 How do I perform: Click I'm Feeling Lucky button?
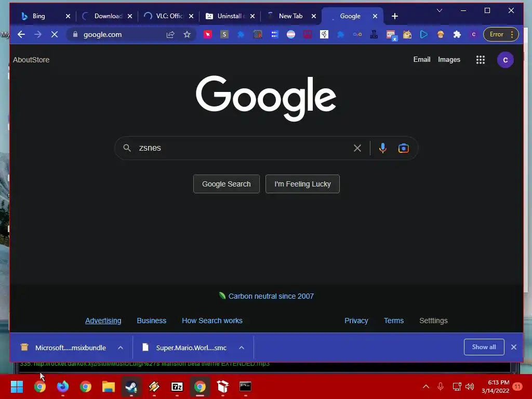click(x=302, y=184)
